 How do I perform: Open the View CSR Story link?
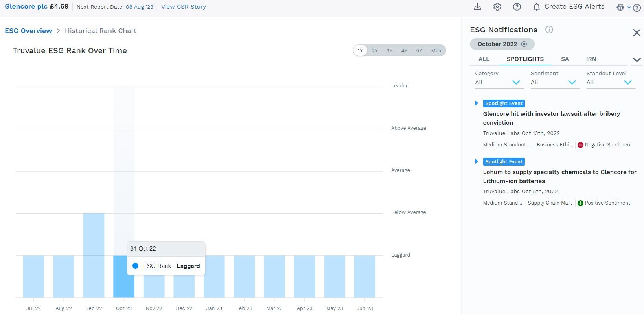[184, 7]
